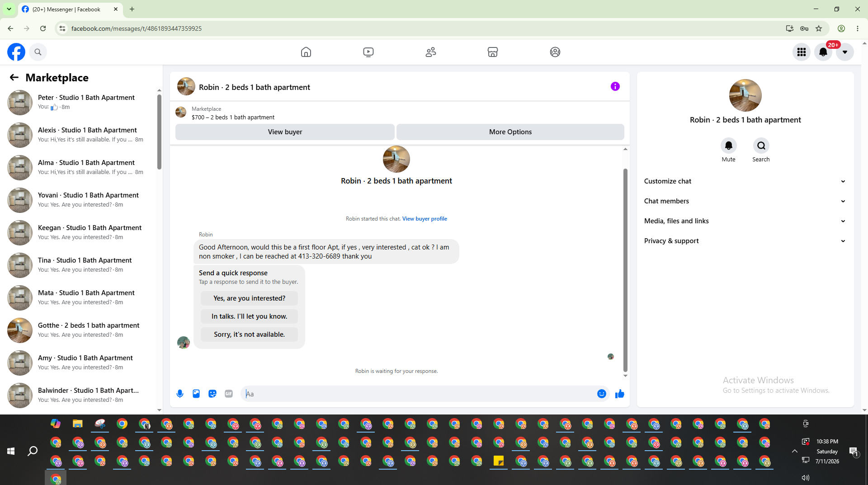Open the Video tab icon
Viewport: 868px width, 485px height.
coord(368,52)
